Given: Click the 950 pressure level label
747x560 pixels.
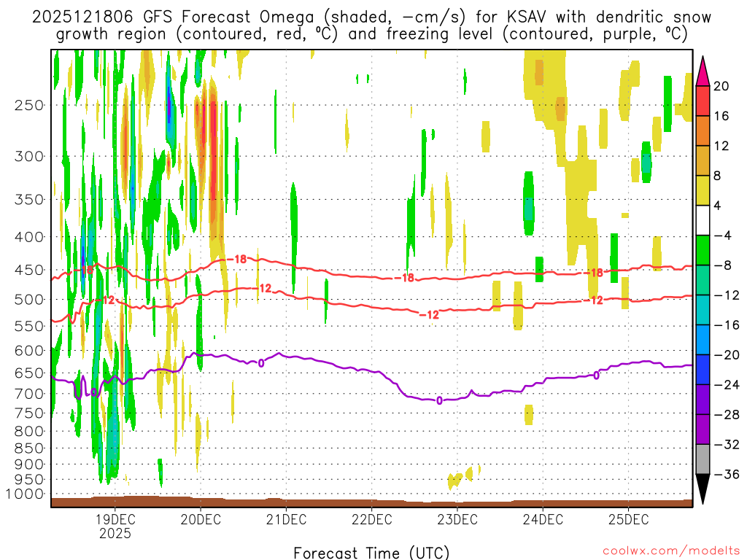Looking at the screenshot, I should click(29, 480).
